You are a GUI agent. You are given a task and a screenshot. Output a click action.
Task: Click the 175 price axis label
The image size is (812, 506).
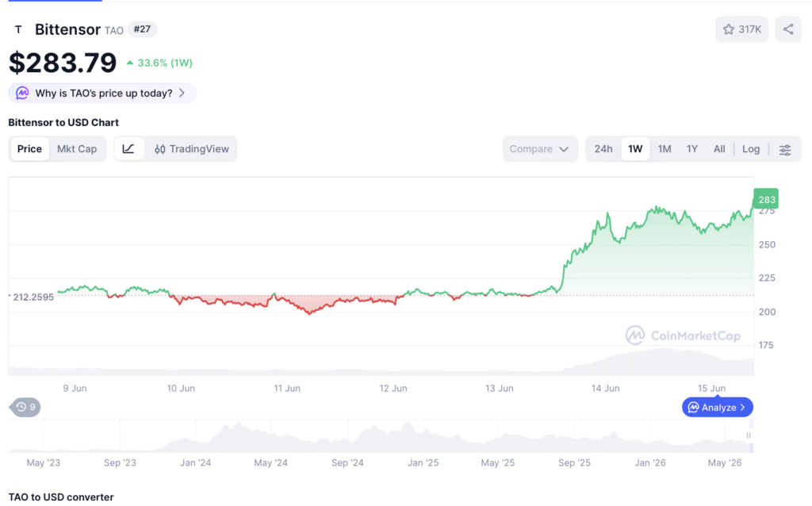(x=766, y=345)
